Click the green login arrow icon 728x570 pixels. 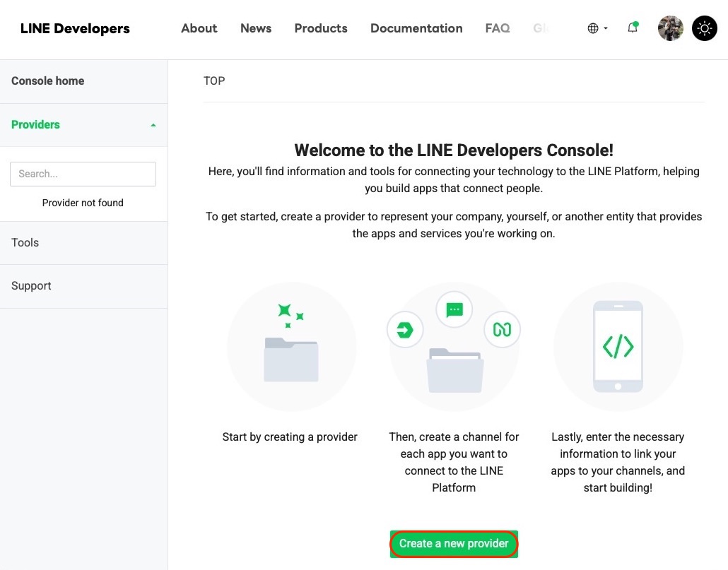405,330
